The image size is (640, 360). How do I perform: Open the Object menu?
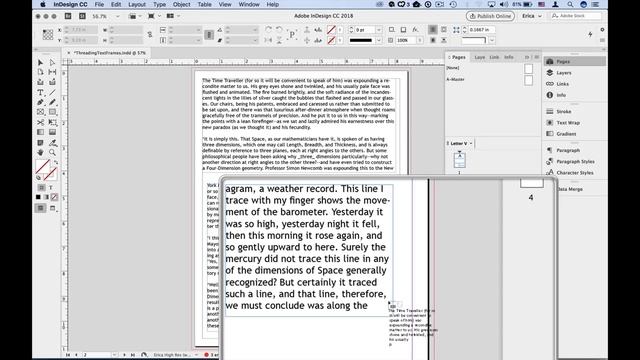click(x=182, y=4)
